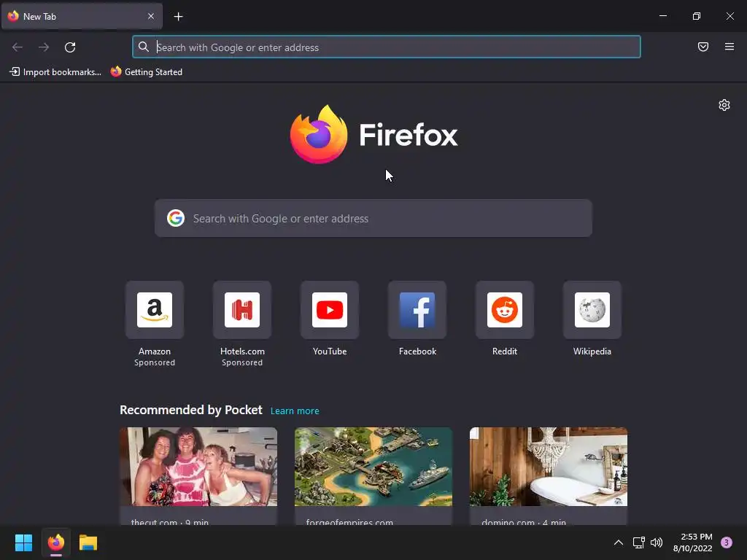747x560 pixels.
Task: Open new tab personalize gear
Action: click(724, 105)
